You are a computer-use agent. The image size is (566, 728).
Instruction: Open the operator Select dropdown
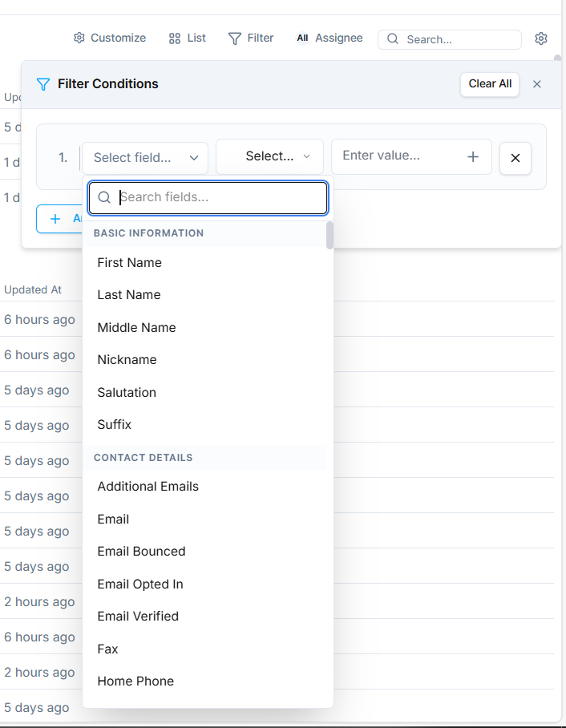pyautogui.click(x=269, y=156)
